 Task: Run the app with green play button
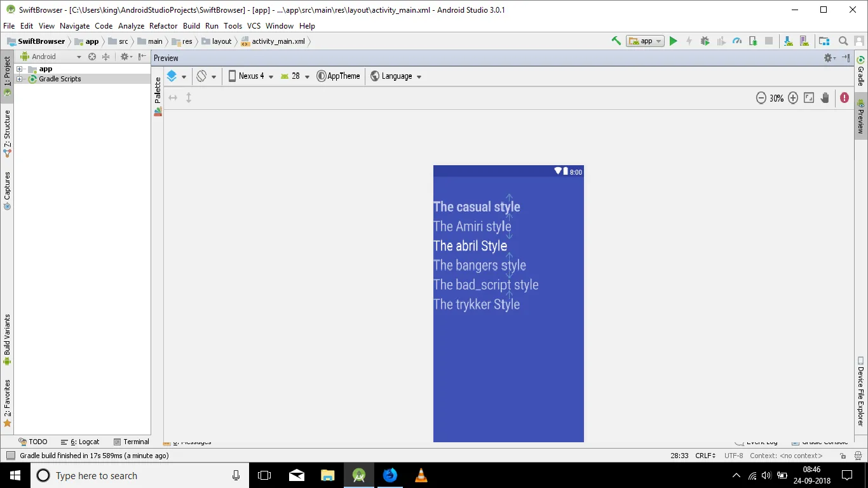tap(674, 41)
